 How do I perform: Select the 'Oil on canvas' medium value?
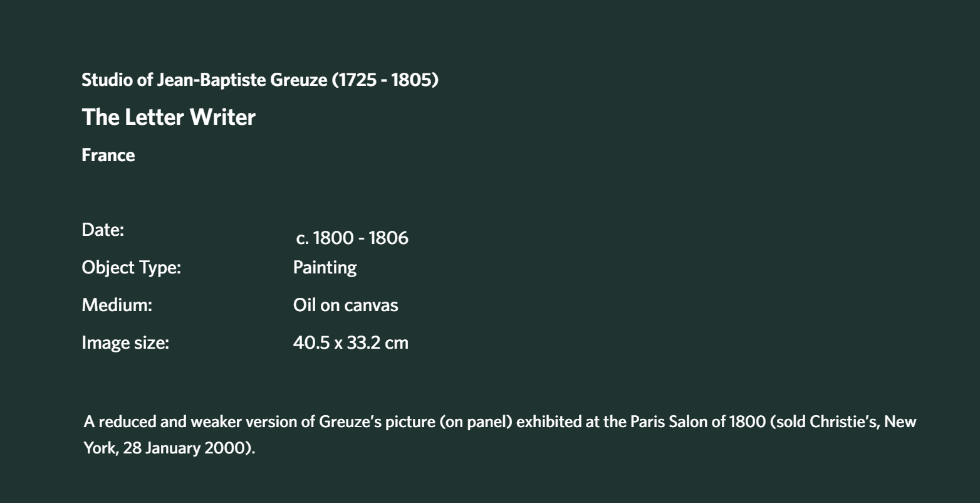tap(346, 305)
